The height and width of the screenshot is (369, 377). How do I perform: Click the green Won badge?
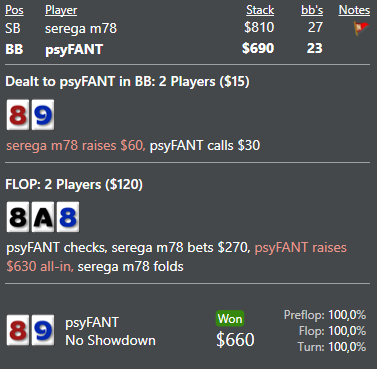point(230,319)
